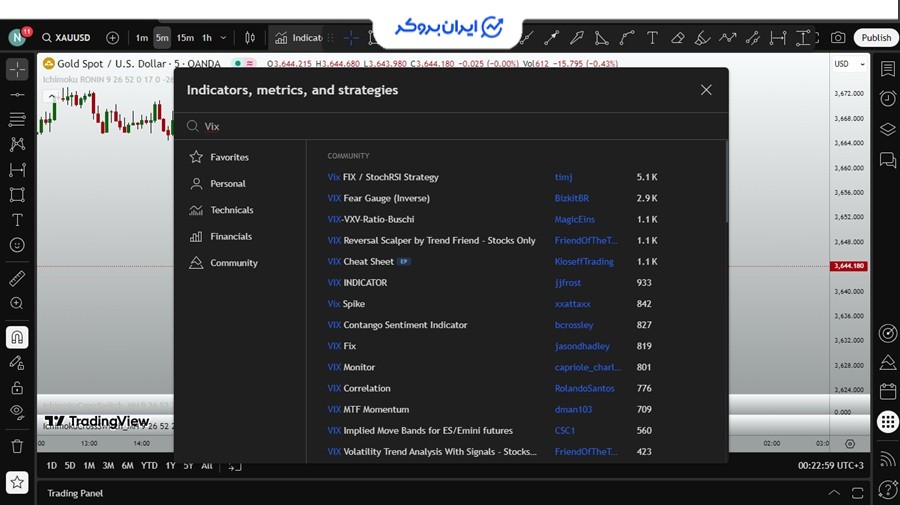This screenshot has height=505, width=900.
Task: Open the favorites star toolbar icon
Action: point(17,483)
